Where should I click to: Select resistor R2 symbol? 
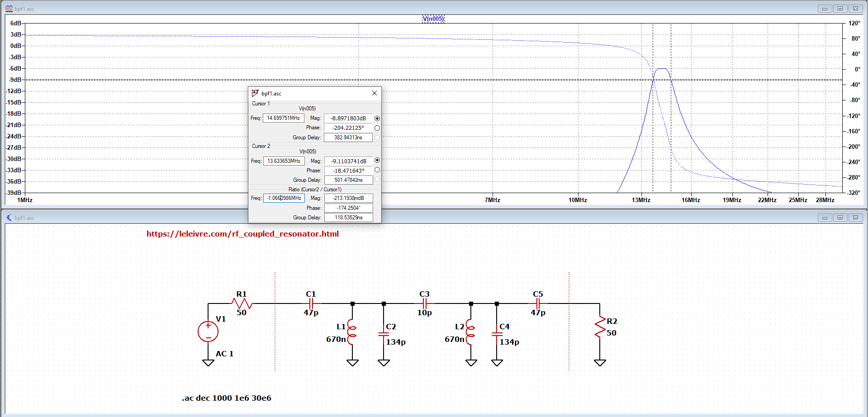(600, 327)
